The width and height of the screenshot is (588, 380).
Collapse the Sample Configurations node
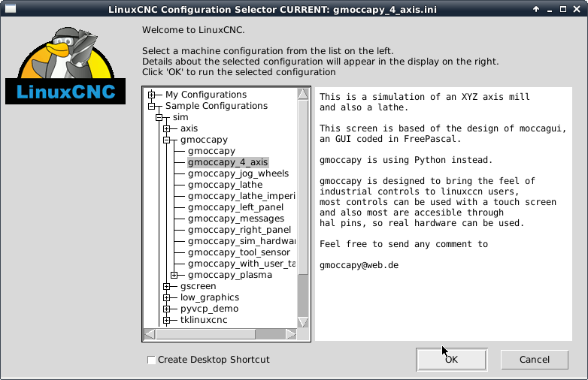(x=151, y=106)
